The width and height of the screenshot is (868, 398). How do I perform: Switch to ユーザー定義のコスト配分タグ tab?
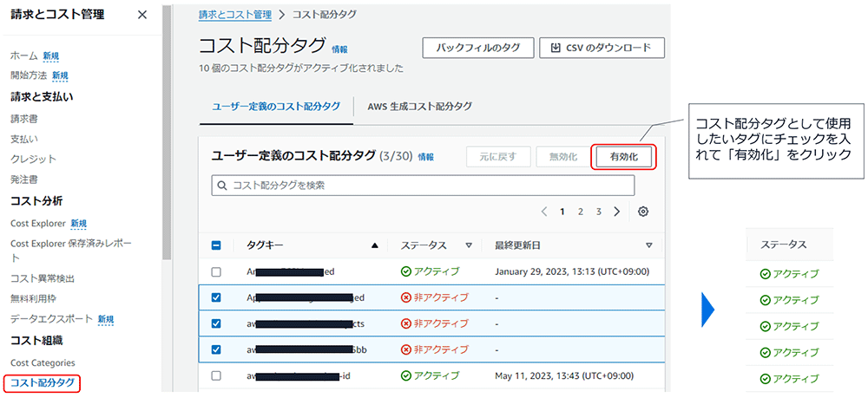coord(276,107)
